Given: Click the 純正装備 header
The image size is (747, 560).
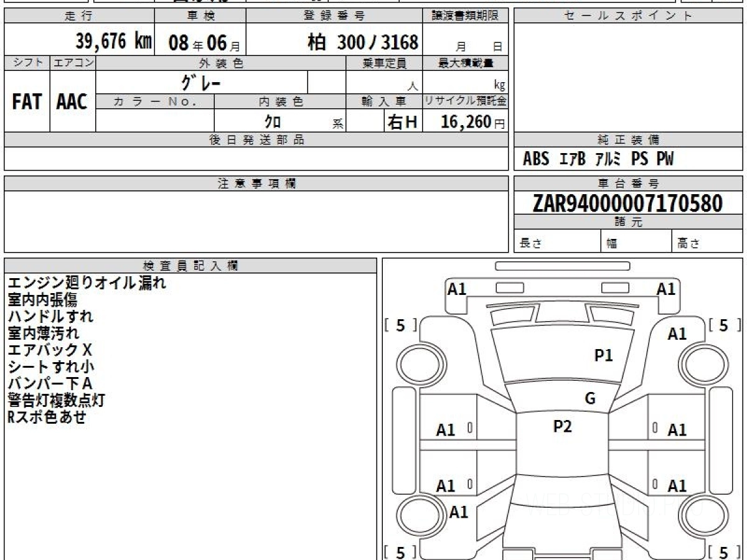Looking at the screenshot, I should tap(628, 140).
